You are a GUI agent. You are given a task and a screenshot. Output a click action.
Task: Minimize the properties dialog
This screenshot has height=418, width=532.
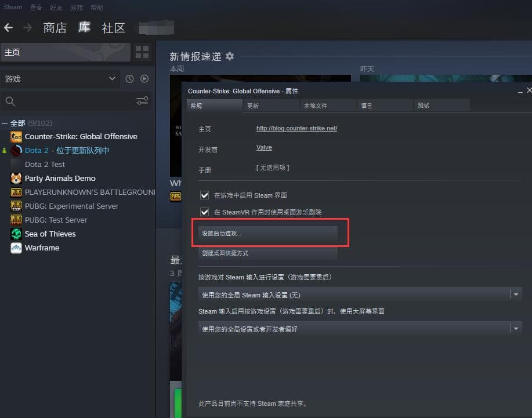pos(520,92)
